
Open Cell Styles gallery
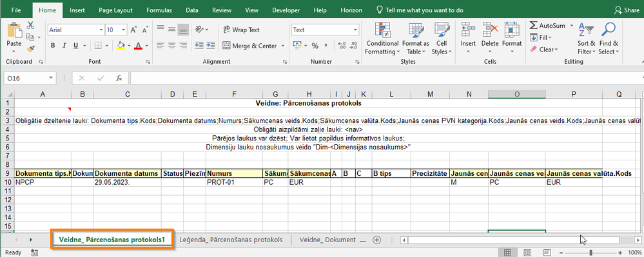[442, 39]
